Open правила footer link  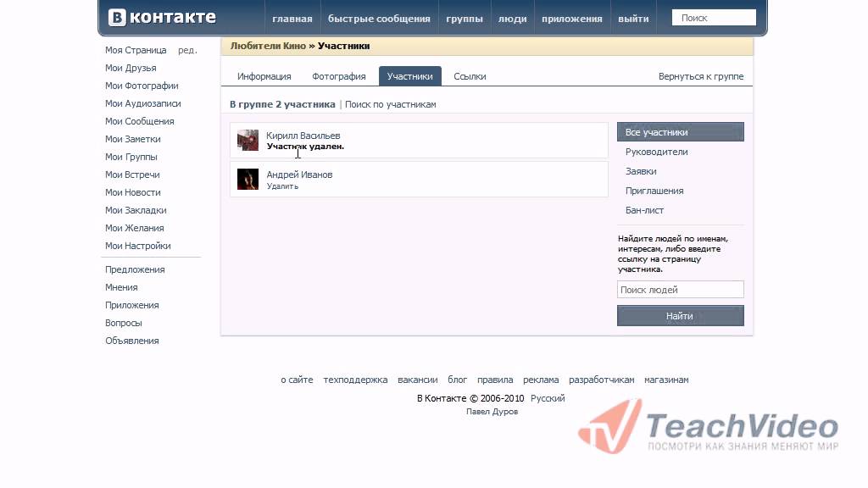coord(495,380)
